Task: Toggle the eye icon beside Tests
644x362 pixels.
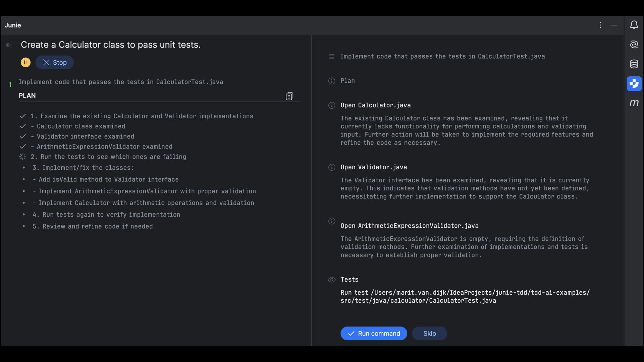Action: pyautogui.click(x=331, y=280)
